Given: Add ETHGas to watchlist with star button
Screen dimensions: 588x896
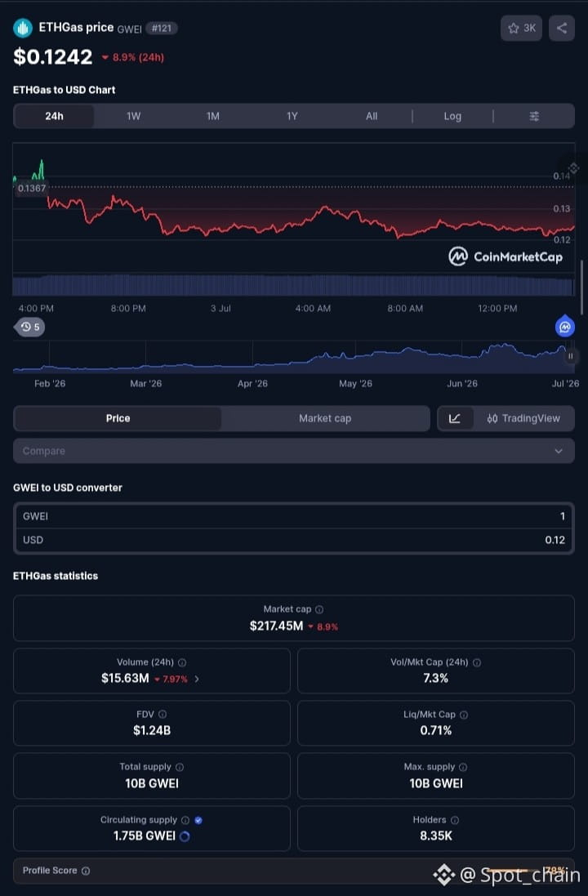Looking at the screenshot, I should point(521,28).
